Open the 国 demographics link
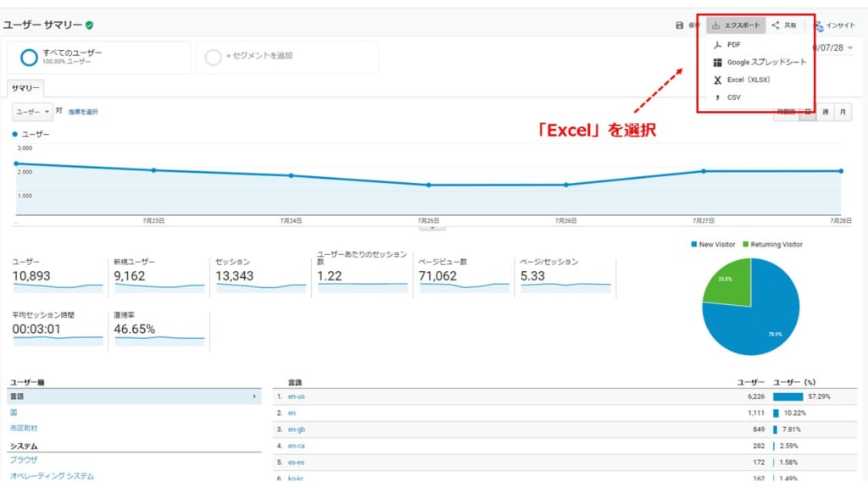Viewport: 868px width, 488px height. 14,413
